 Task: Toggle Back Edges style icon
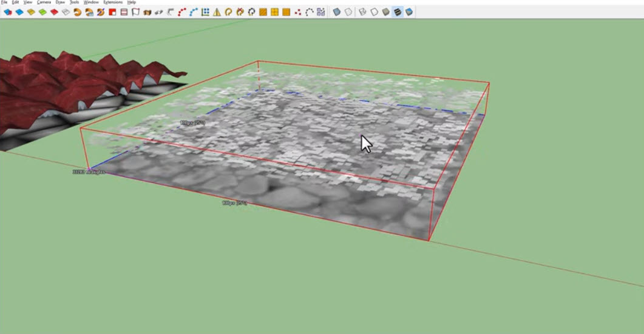[348, 12]
